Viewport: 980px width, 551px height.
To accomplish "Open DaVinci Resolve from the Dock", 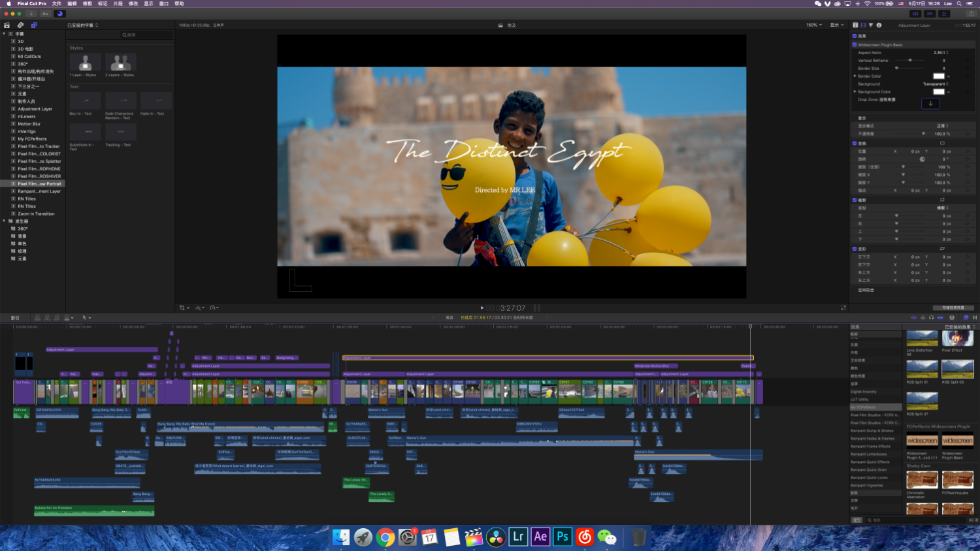I will 496,537.
